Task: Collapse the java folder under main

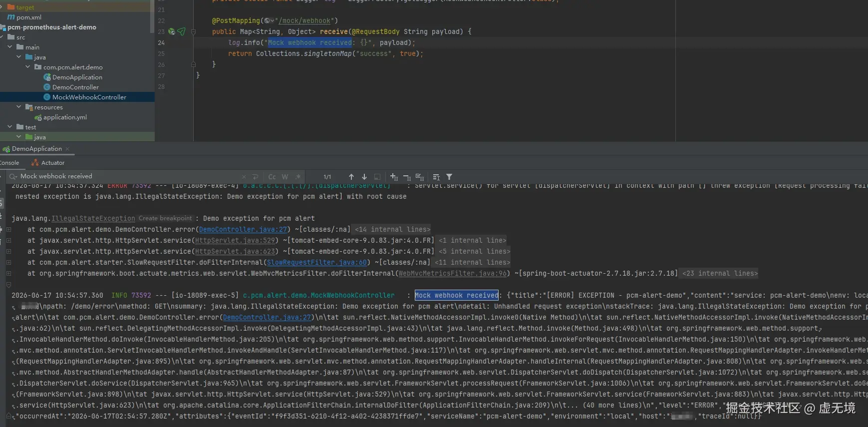Action: [19, 57]
